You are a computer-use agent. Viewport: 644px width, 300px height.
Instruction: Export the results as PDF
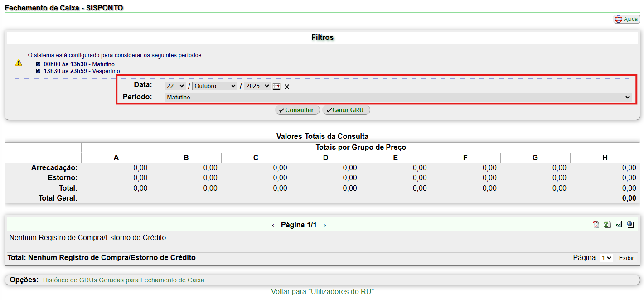[596, 224]
